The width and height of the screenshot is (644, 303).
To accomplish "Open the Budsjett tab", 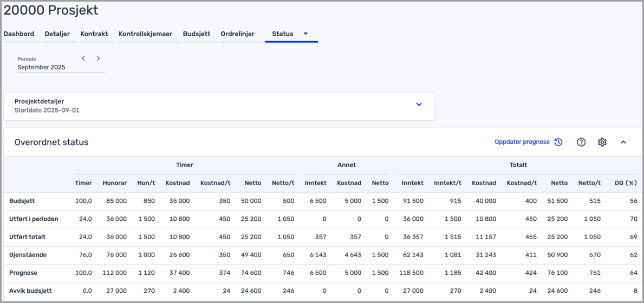I will pyautogui.click(x=196, y=34).
